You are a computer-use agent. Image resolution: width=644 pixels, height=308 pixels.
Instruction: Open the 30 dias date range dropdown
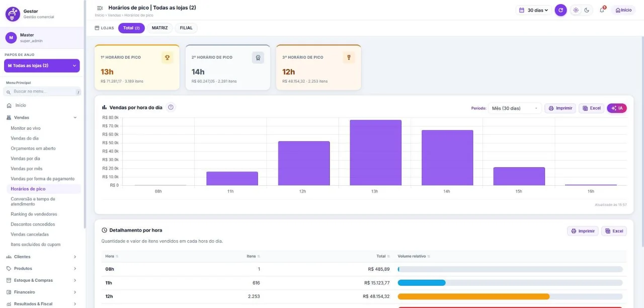(533, 10)
